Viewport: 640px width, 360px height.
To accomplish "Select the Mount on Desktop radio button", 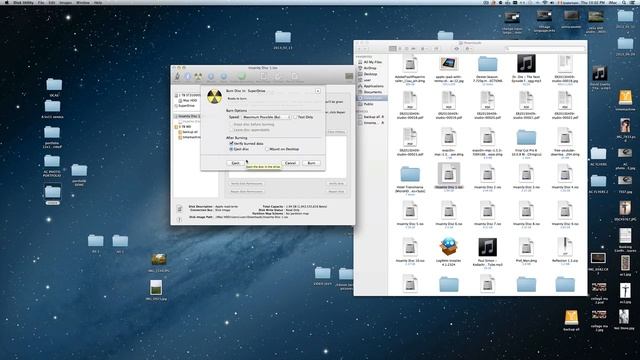I will [x=267, y=149].
